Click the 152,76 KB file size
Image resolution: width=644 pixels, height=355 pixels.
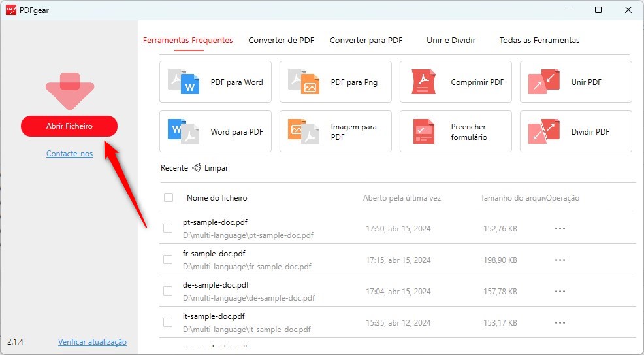(x=500, y=229)
